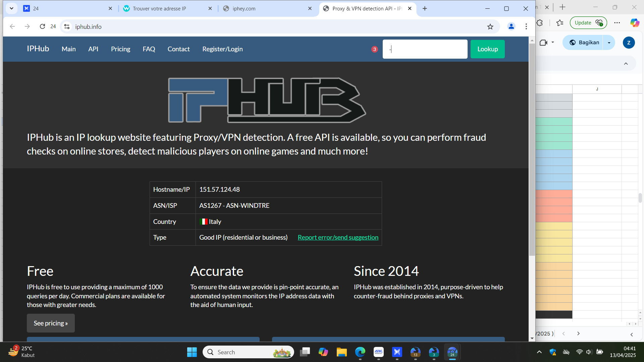This screenshot has height=362, width=644.
Task: Open the Extensions puzzle icon in Edge window
Action: click(x=540, y=23)
